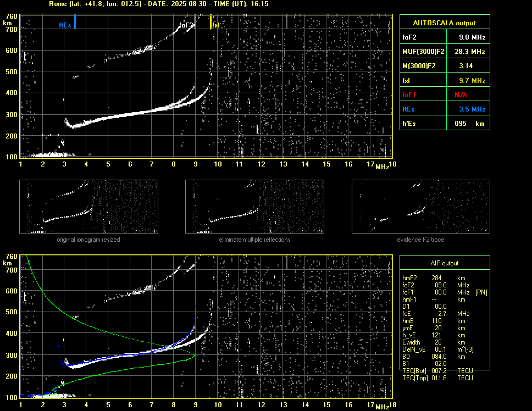Click the 760 km label on top ionogram axis

(12, 16)
